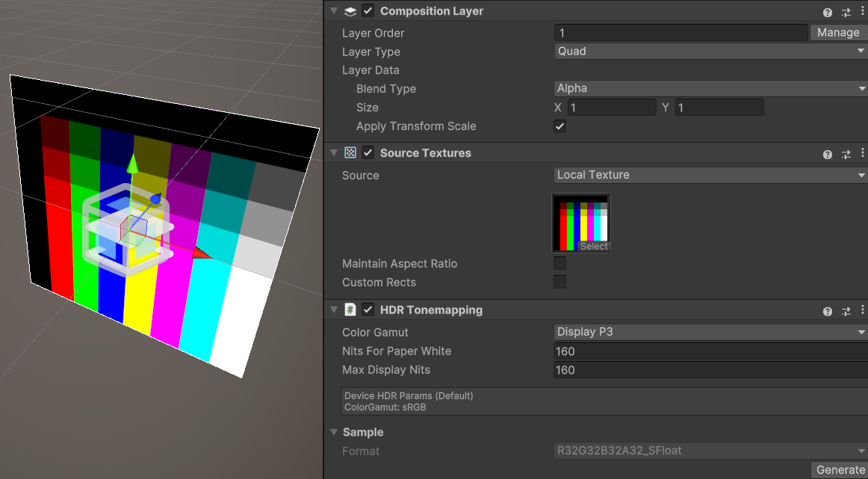Change the Color Gamut dropdown
The width and height of the screenshot is (868, 479).
pos(710,332)
